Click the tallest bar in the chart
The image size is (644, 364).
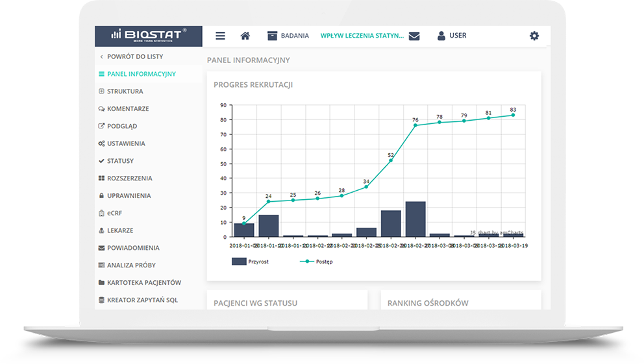415,219
